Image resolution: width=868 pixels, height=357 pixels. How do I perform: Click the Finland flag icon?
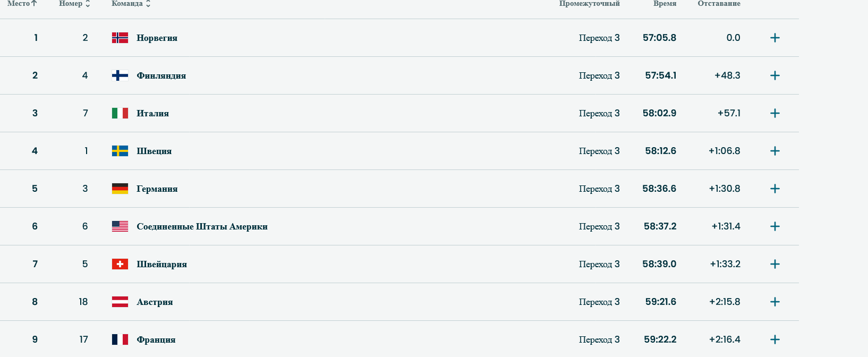click(x=120, y=75)
